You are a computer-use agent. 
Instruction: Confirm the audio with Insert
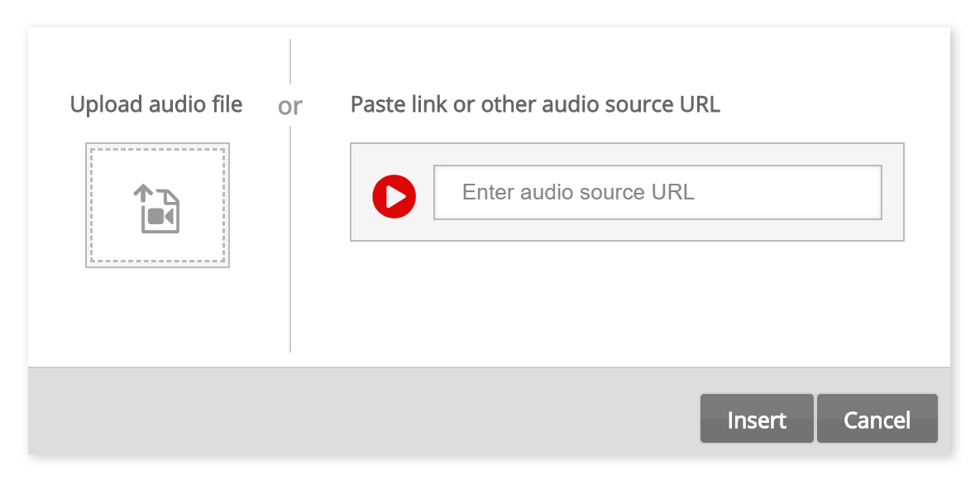point(757,419)
